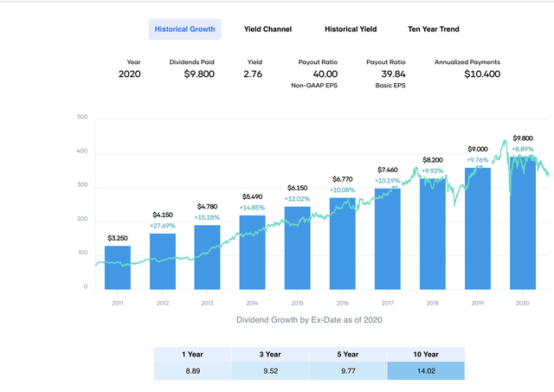Click the 2012 bar labeled $4.150
The width and height of the screenshot is (554, 392).
click(163, 261)
